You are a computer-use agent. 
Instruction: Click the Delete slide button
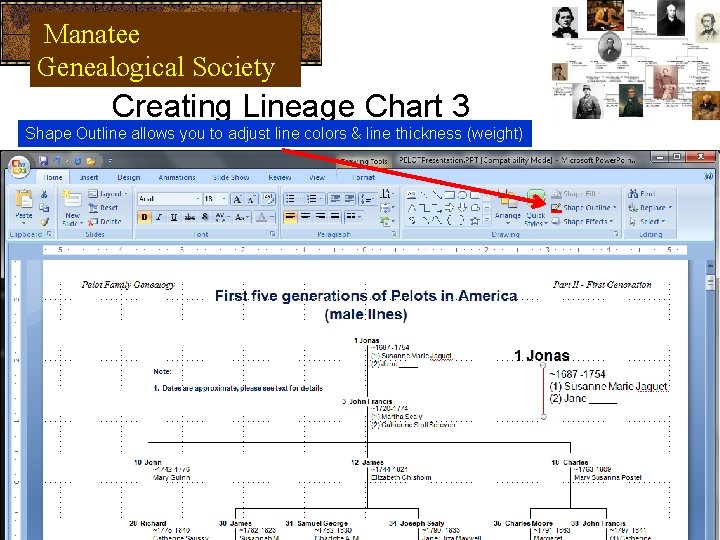pos(105,221)
